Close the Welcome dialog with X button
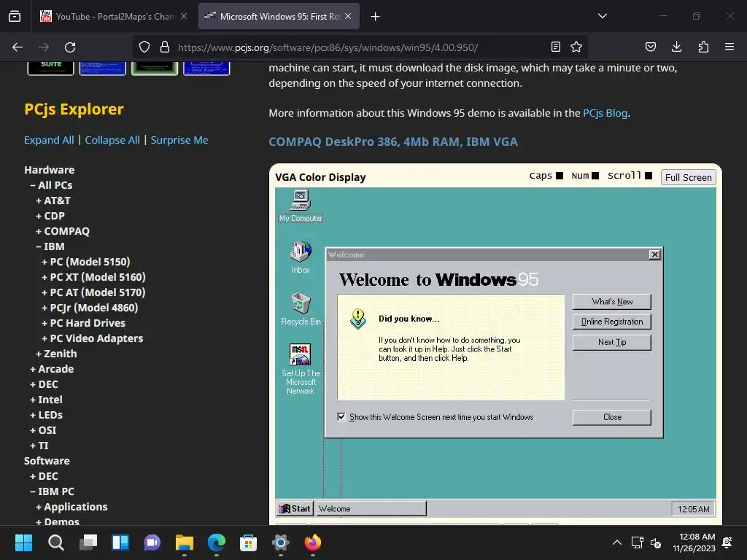The image size is (747, 560). point(654,254)
